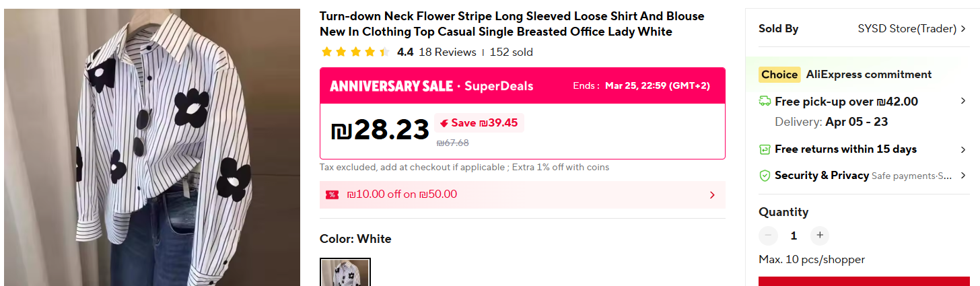The height and width of the screenshot is (286, 980).
Task: Click the quantity value field
Action: coord(794,236)
